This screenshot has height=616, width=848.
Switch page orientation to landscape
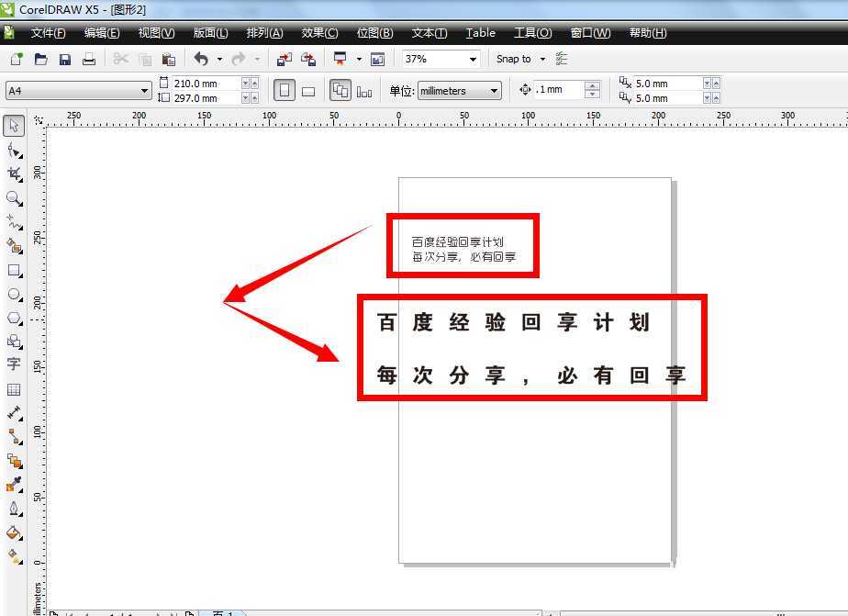click(309, 90)
